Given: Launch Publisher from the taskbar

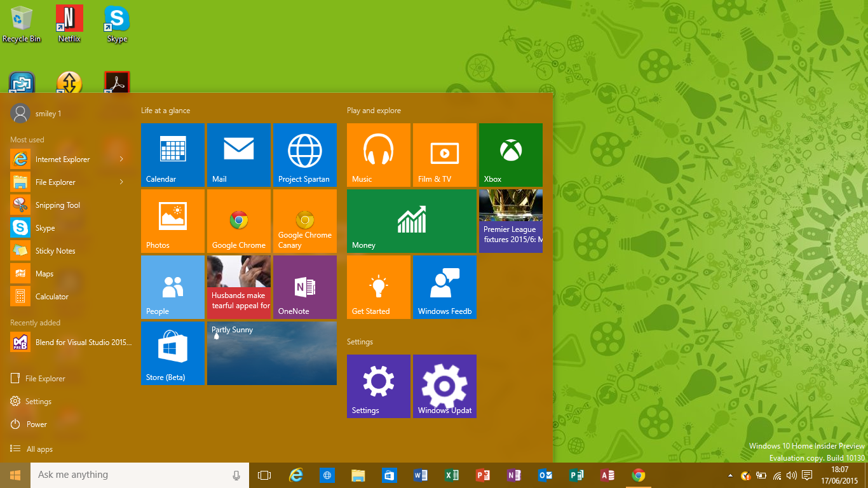Looking at the screenshot, I should (576, 475).
